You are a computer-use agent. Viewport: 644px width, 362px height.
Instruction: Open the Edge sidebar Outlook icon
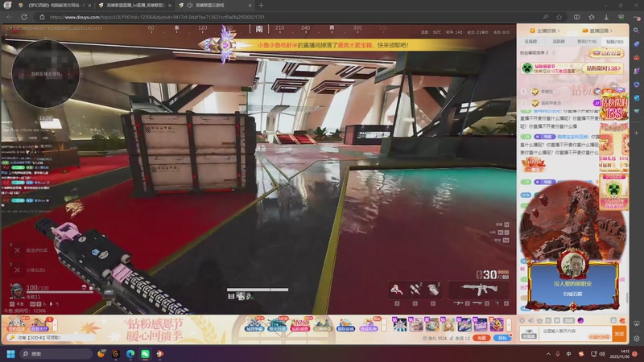point(636,97)
